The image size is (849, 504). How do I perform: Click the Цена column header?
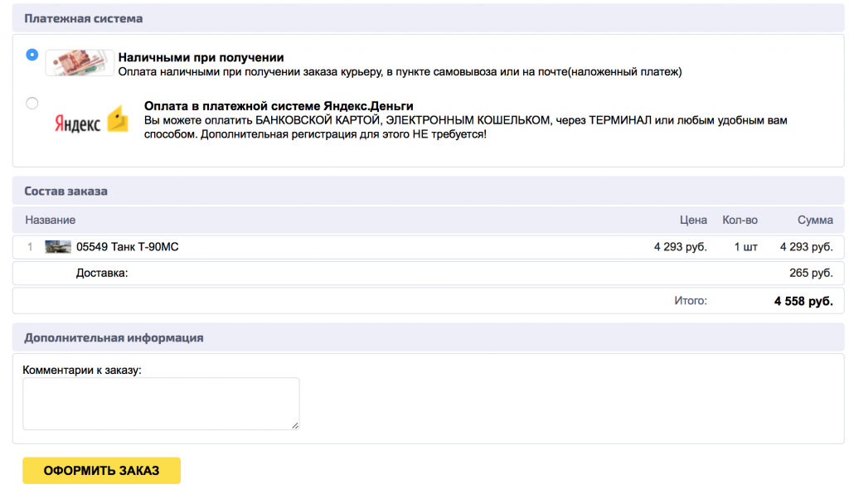pos(695,220)
